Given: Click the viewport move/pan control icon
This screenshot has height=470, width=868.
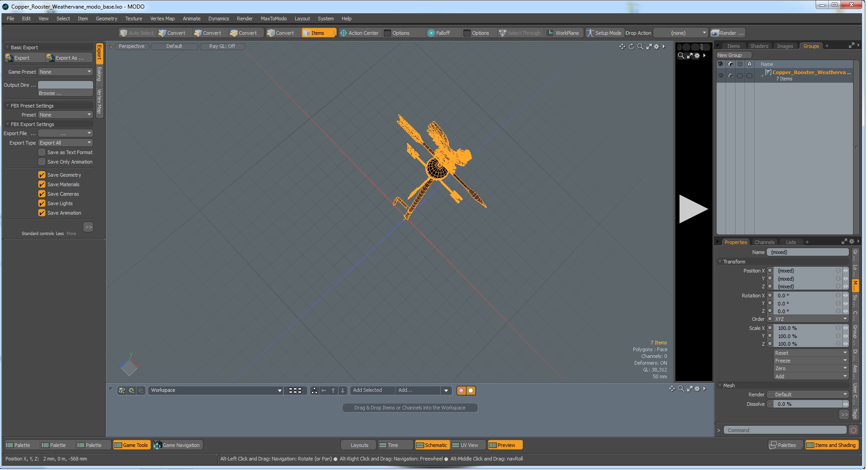Looking at the screenshot, I should [x=622, y=47].
